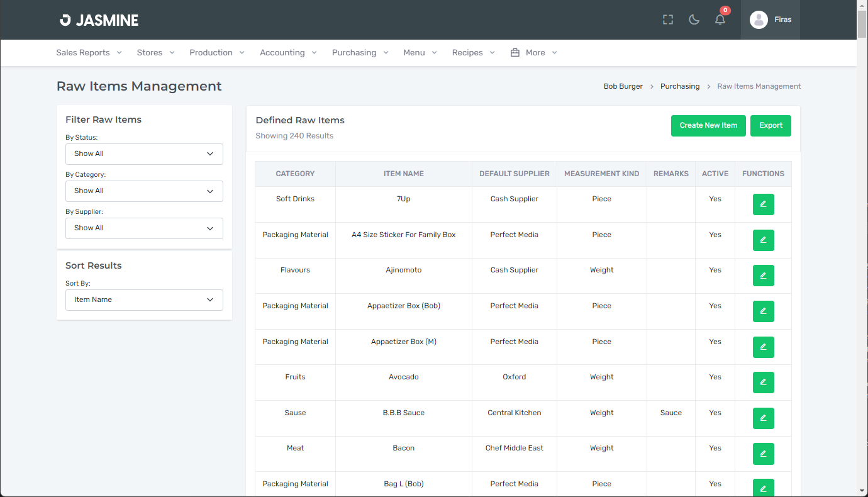Change the Sort By dropdown

(144, 300)
